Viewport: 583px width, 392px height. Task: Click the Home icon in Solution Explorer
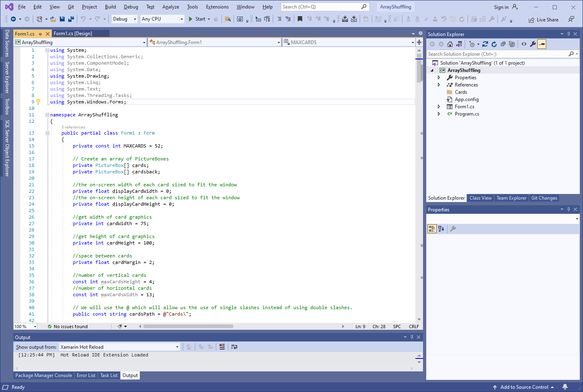[450, 44]
